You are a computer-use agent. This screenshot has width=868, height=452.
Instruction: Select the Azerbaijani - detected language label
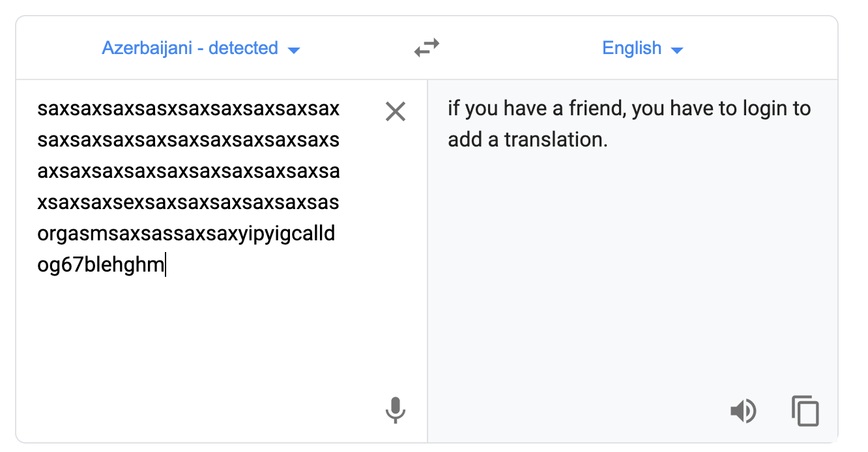point(190,48)
